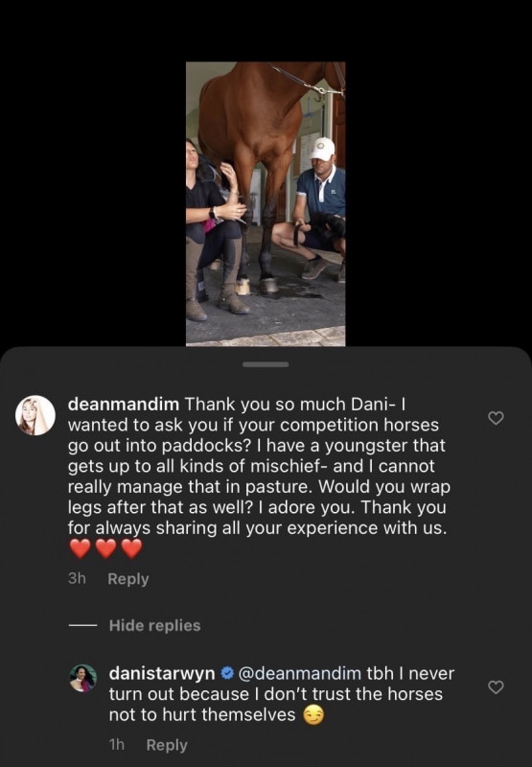Follow the @deanmandim mention in the reply
Image resolution: width=532 pixels, height=767 pixels.
click(x=299, y=674)
